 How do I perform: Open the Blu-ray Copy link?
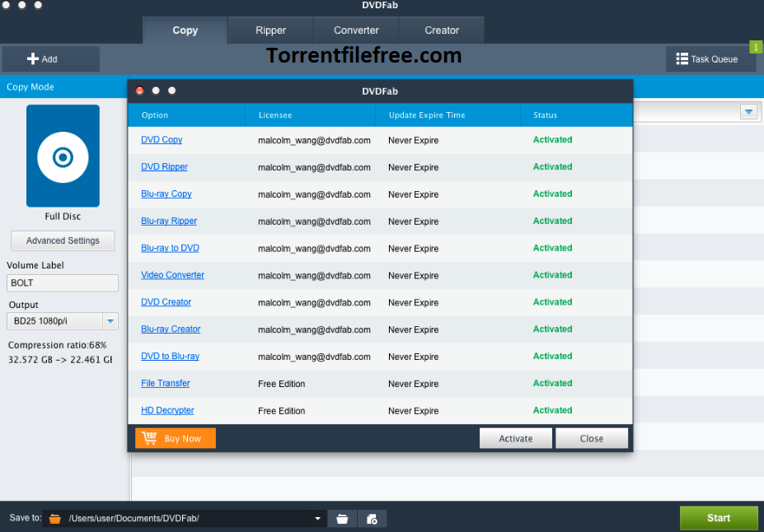click(x=166, y=194)
